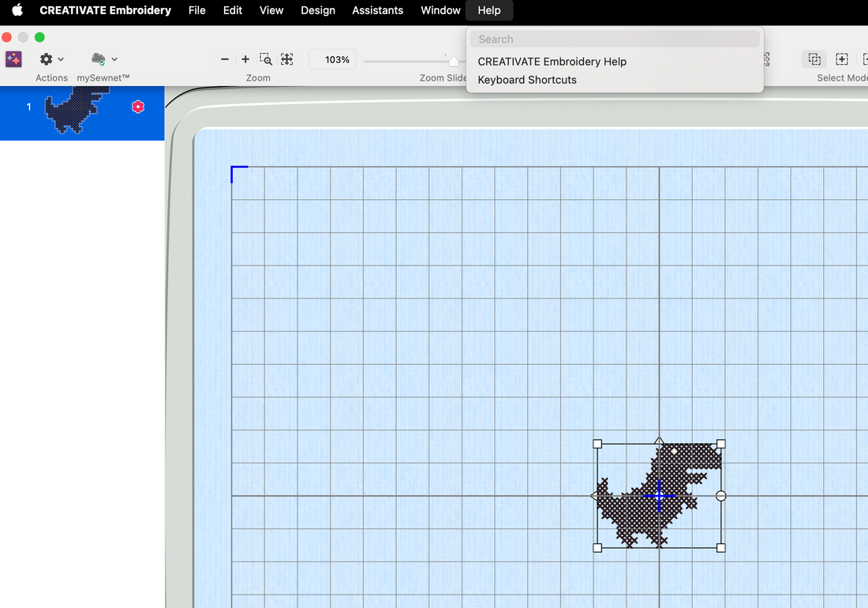Click the 103% zoom percentage field
868x608 pixels.
pyautogui.click(x=332, y=59)
